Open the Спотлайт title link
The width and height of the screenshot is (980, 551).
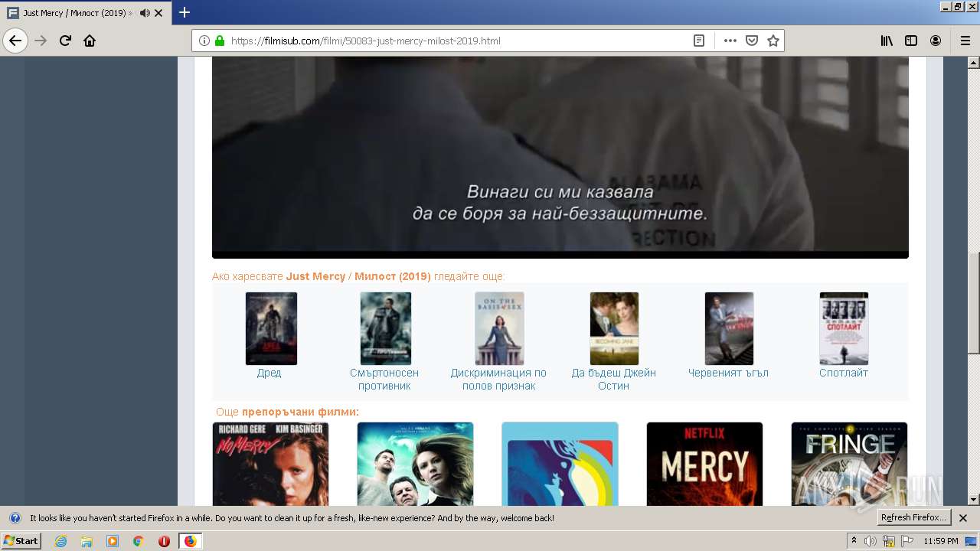point(844,373)
